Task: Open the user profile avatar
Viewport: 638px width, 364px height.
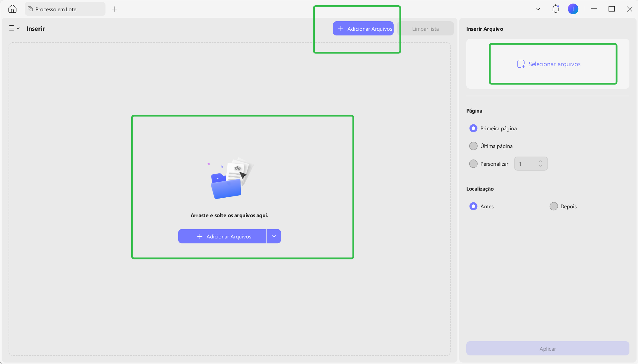Action: coord(573,9)
